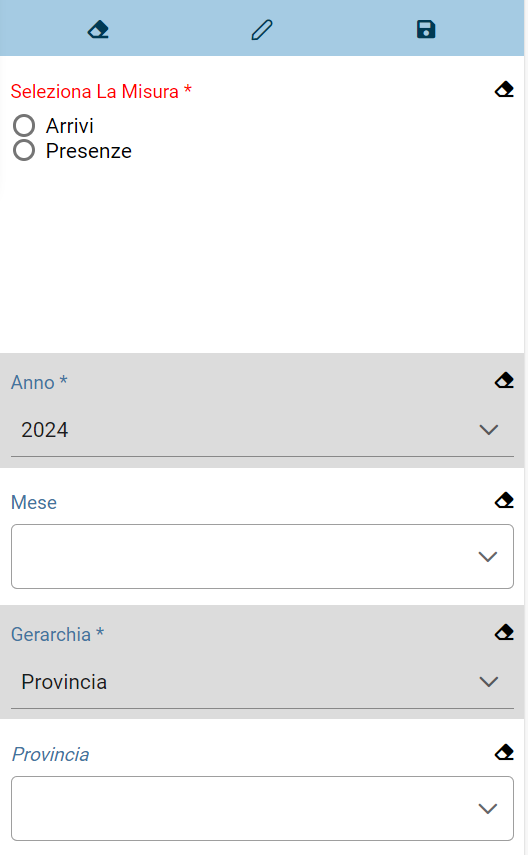Clear the Mese field with eraser
Image resolution: width=528 pixels, height=855 pixels.
coord(504,500)
